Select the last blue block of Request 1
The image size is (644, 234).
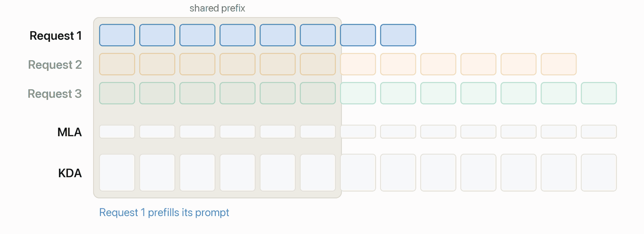pos(398,35)
